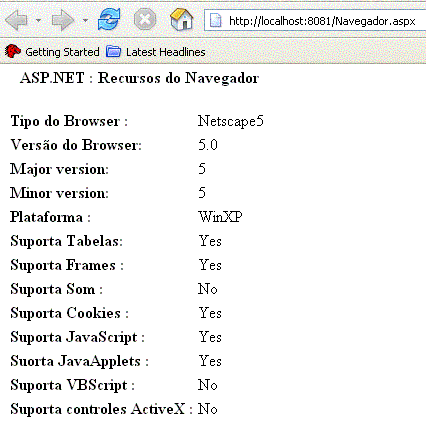Click the red icon beside Getting Started
The image size is (426, 424).
(13, 51)
